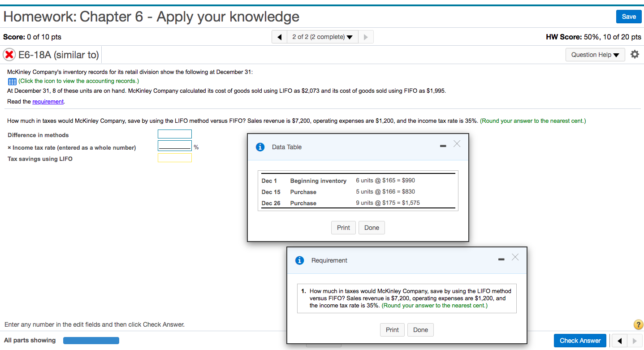
Task: Click the accounting records table icon
Action: (x=12, y=81)
